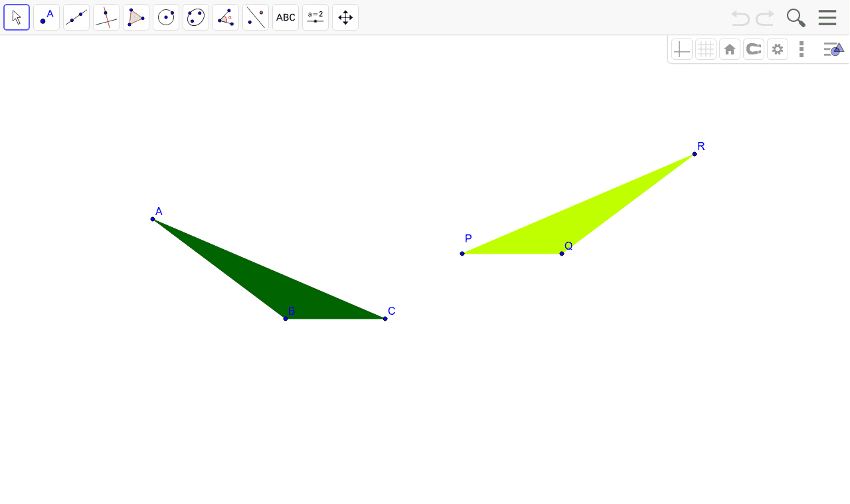Open the hamburger main menu
Screen dimensions: 850x504
pos(827,18)
